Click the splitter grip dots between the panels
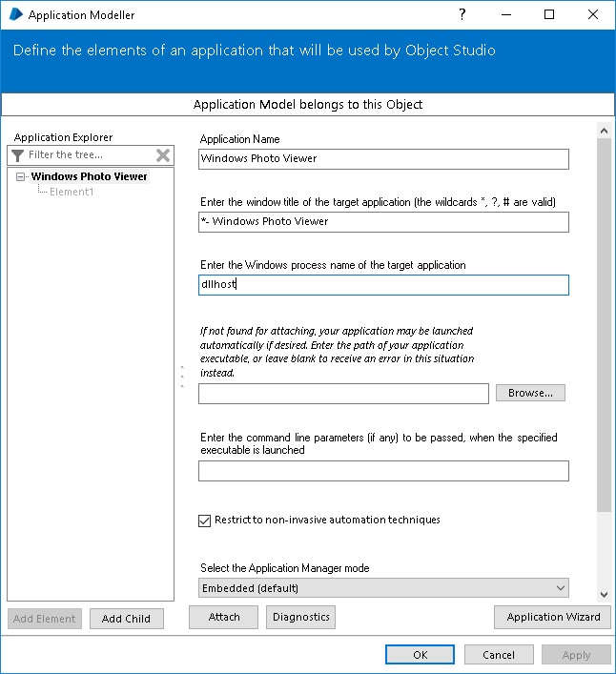 (x=182, y=377)
